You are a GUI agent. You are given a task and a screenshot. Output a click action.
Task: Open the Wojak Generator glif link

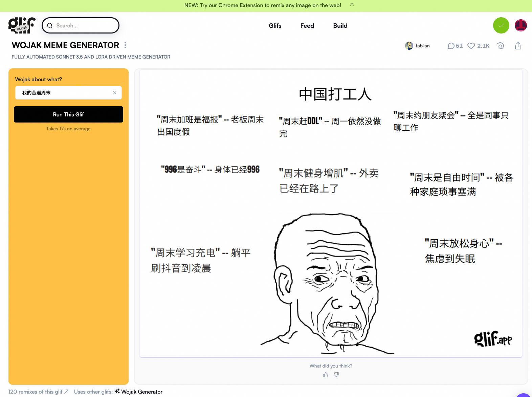tap(139, 392)
